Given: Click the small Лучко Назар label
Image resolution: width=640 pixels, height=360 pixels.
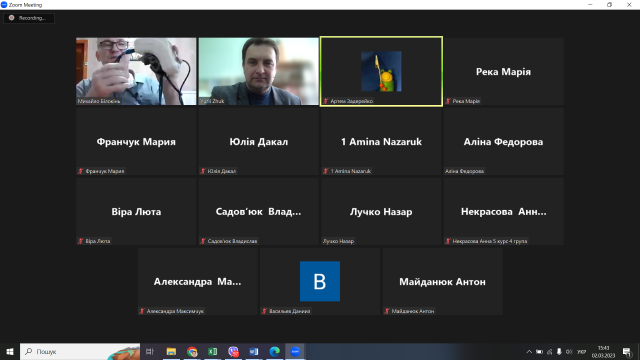Looking at the screenshot, I should 338,241.
